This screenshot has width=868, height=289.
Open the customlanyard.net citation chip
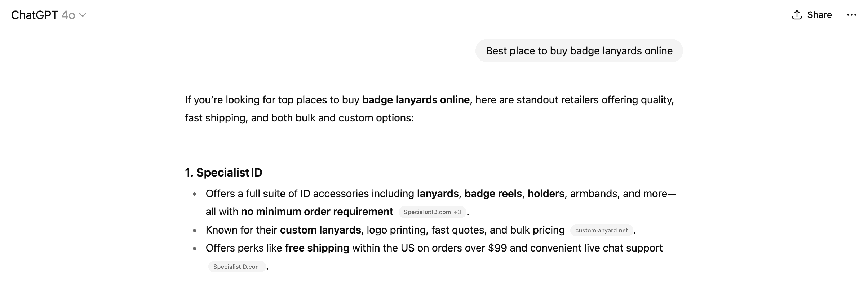[x=601, y=230]
